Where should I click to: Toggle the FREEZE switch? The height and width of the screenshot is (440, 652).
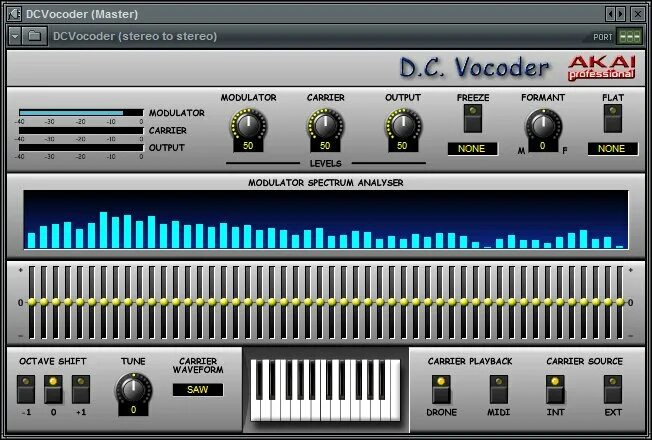473,119
